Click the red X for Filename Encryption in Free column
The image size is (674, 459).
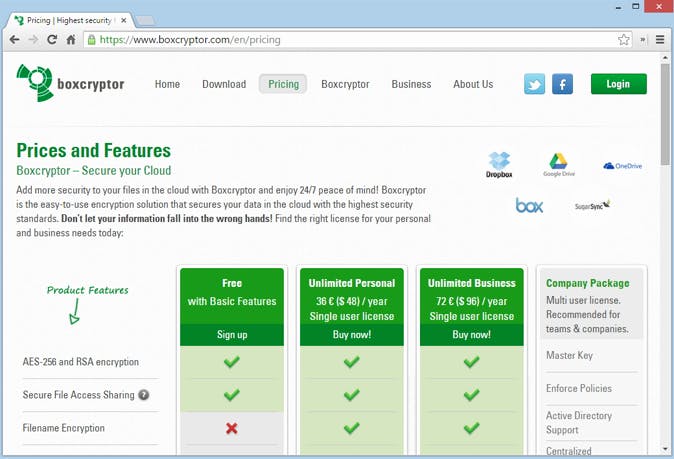[x=232, y=428]
